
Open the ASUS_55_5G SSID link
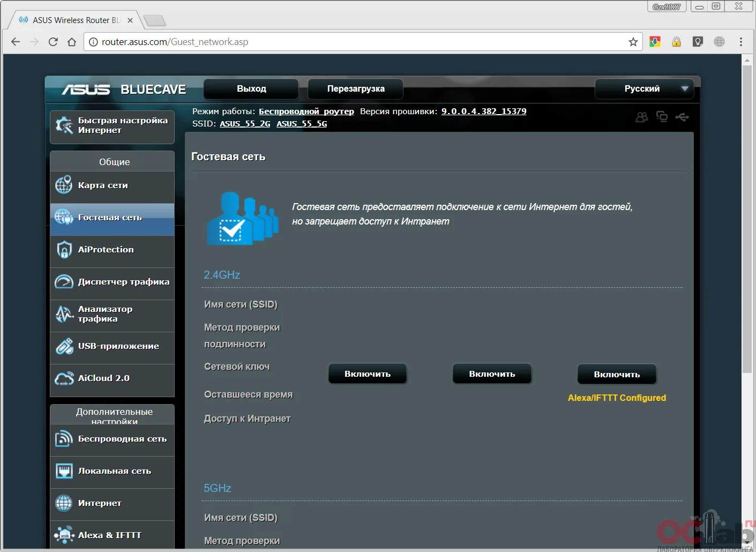click(x=302, y=124)
